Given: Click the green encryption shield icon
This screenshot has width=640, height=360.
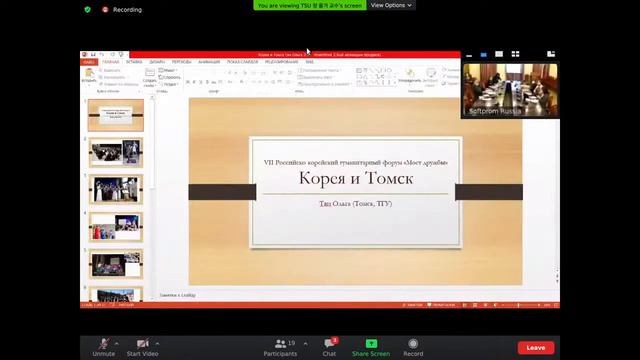Looking at the screenshot, I should 87,9.
